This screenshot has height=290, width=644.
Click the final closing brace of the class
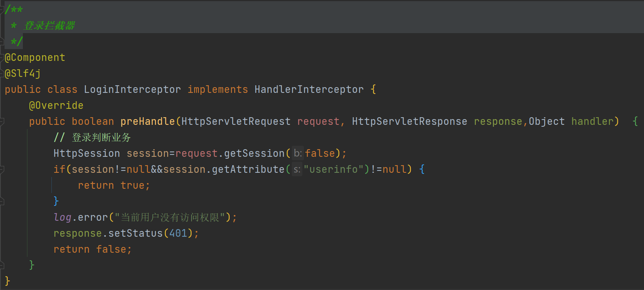pos(8,281)
